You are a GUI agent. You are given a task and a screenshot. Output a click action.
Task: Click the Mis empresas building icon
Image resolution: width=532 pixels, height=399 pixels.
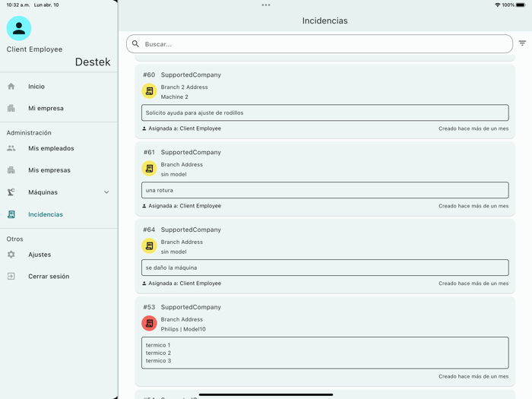tap(11, 170)
